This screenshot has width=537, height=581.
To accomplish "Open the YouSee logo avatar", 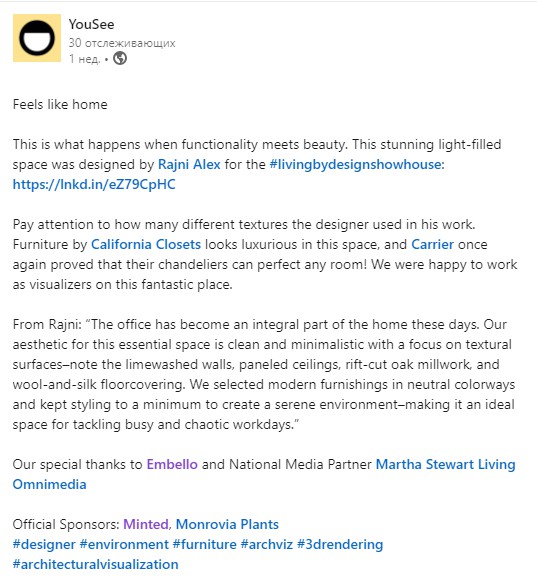I will point(37,38).
